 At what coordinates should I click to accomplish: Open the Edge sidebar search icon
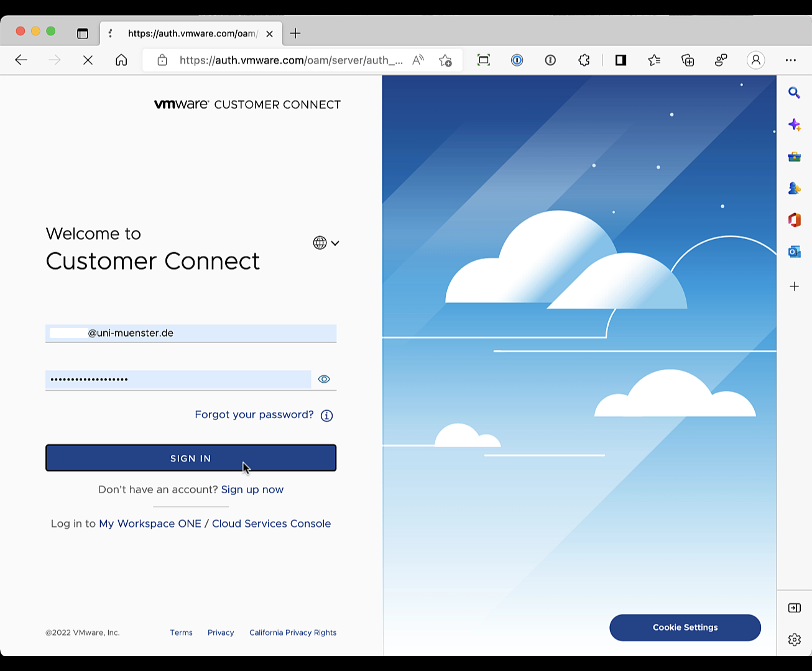(x=794, y=93)
